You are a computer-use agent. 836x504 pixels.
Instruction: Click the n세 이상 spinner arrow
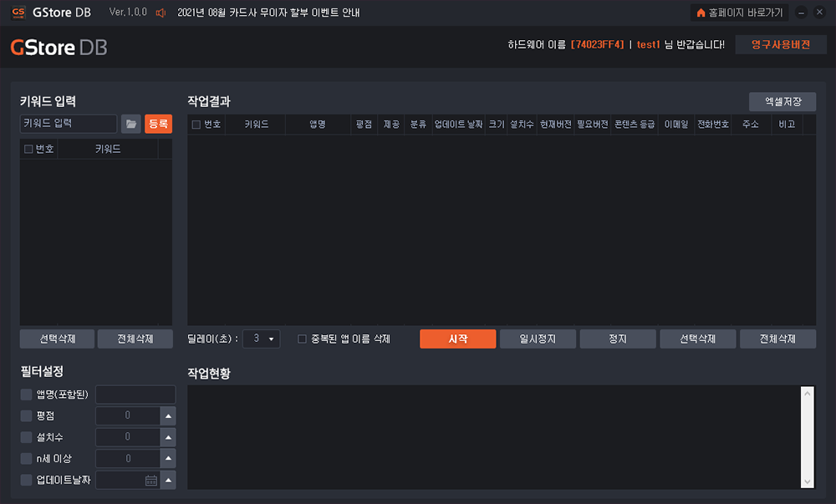click(x=168, y=459)
